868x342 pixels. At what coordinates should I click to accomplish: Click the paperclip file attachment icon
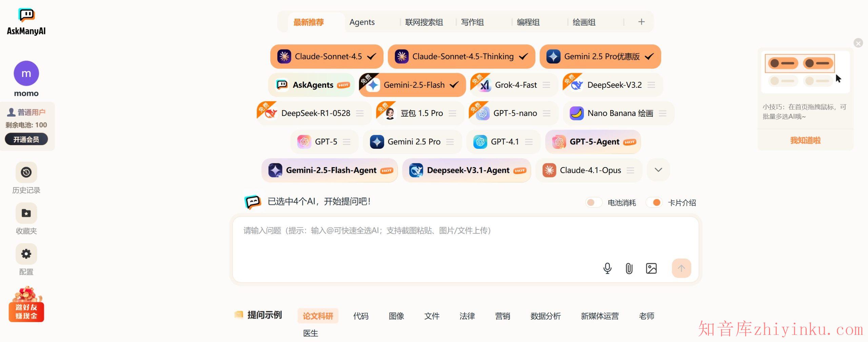[x=629, y=268]
